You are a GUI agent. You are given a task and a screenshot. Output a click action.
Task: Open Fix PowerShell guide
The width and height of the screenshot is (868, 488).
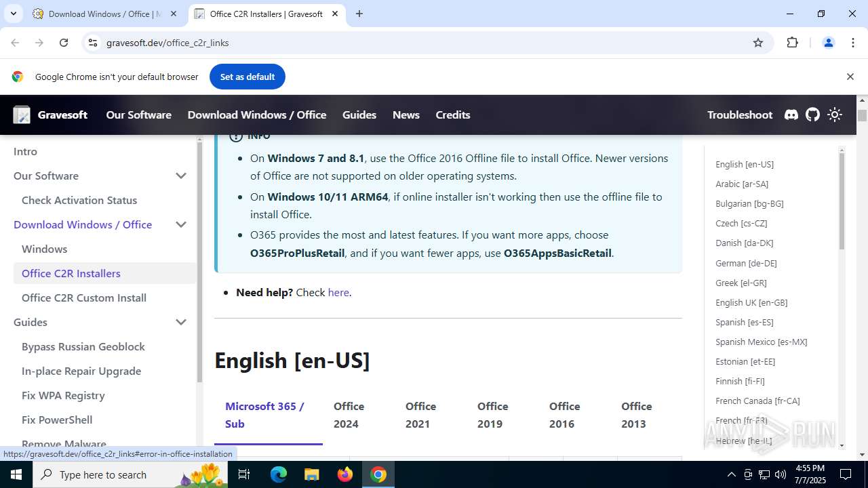(x=57, y=420)
